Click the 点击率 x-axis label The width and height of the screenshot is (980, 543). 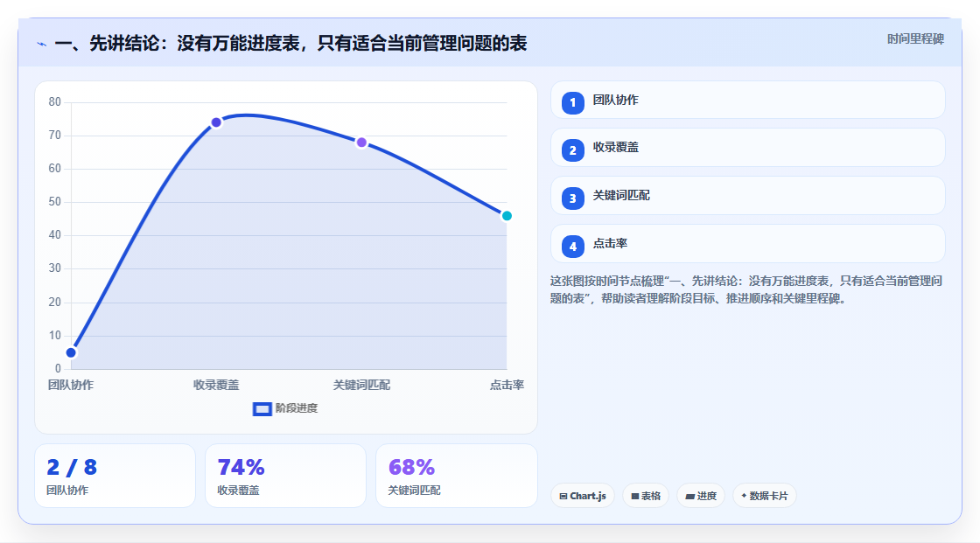507,385
